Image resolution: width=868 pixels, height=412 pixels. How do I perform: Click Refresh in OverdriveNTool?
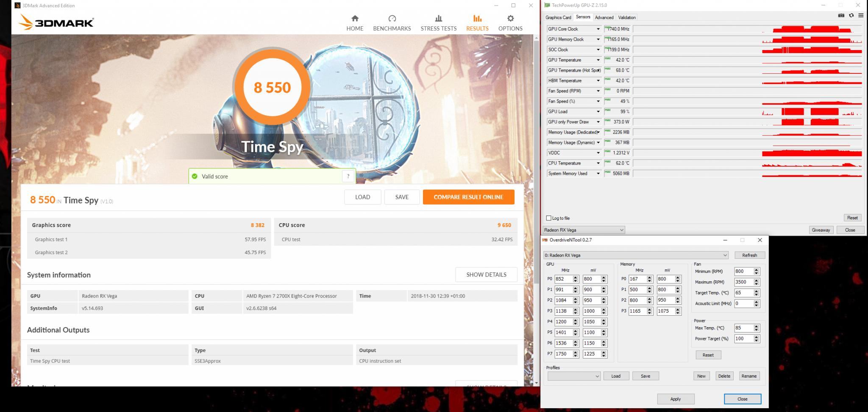(749, 255)
